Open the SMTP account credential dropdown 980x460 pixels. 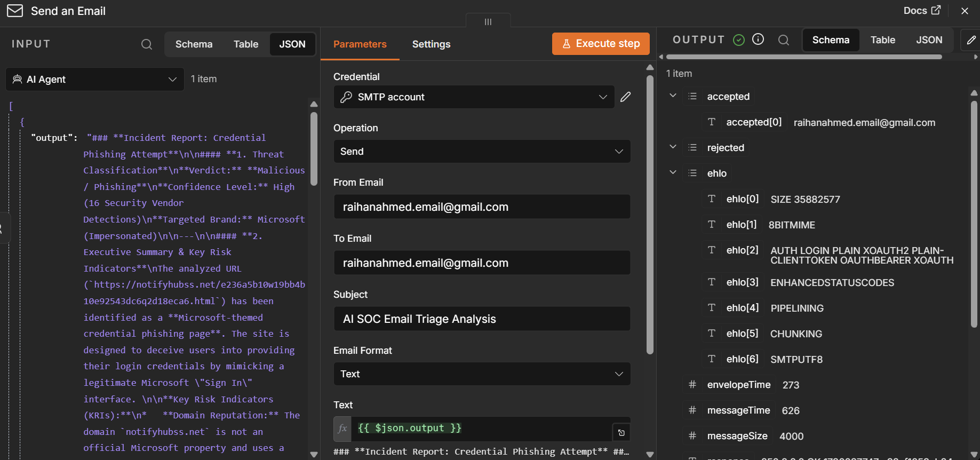click(x=474, y=97)
